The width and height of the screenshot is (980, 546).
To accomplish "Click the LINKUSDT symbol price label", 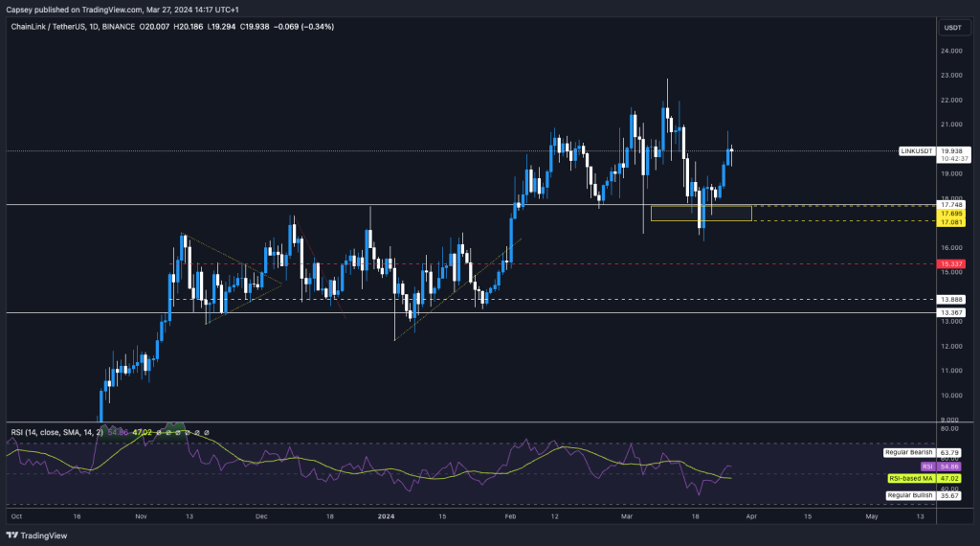I will [x=917, y=151].
